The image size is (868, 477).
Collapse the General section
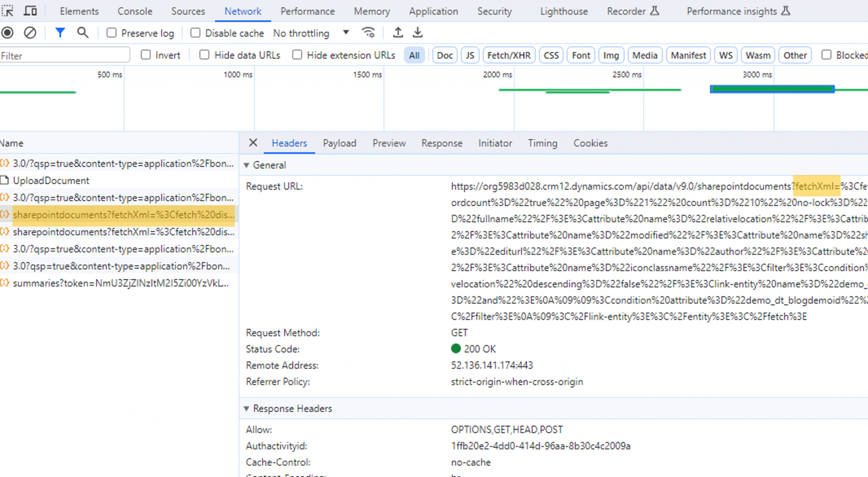(247, 165)
